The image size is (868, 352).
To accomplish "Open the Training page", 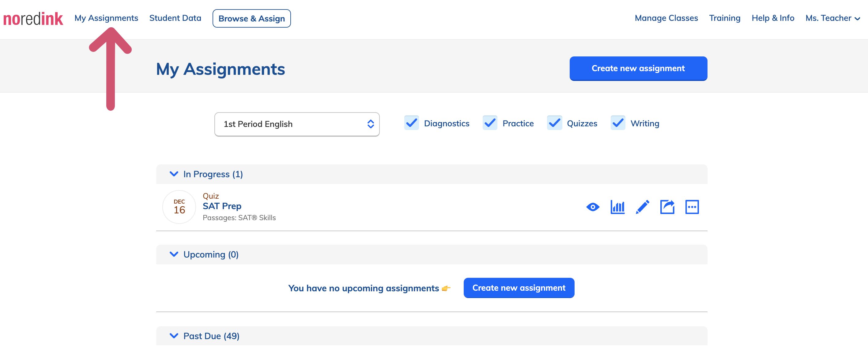I will pos(724,18).
